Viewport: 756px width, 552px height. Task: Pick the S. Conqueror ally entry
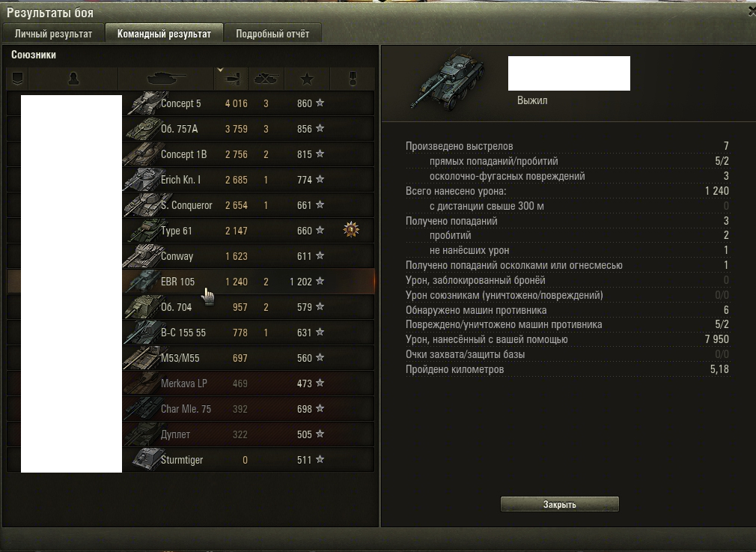coord(190,205)
